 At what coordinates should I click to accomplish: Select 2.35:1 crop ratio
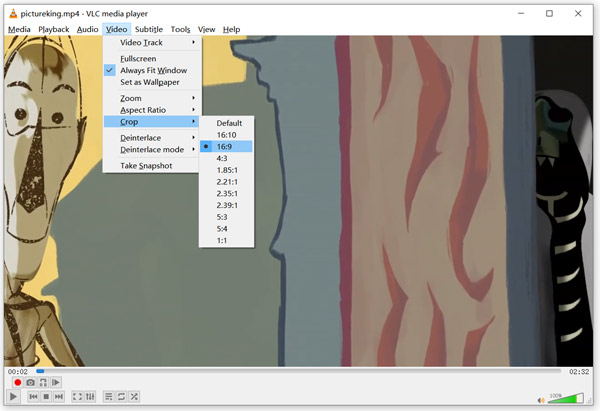226,194
